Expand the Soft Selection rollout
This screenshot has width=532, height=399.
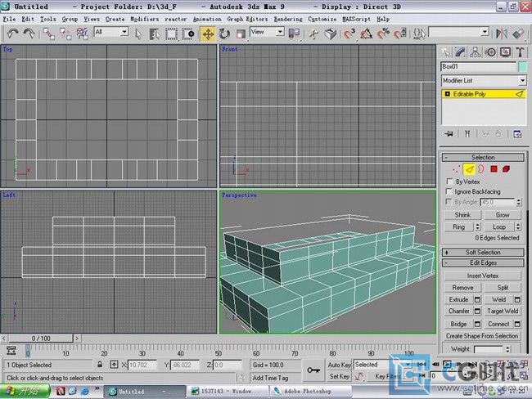tap(483, 252)
